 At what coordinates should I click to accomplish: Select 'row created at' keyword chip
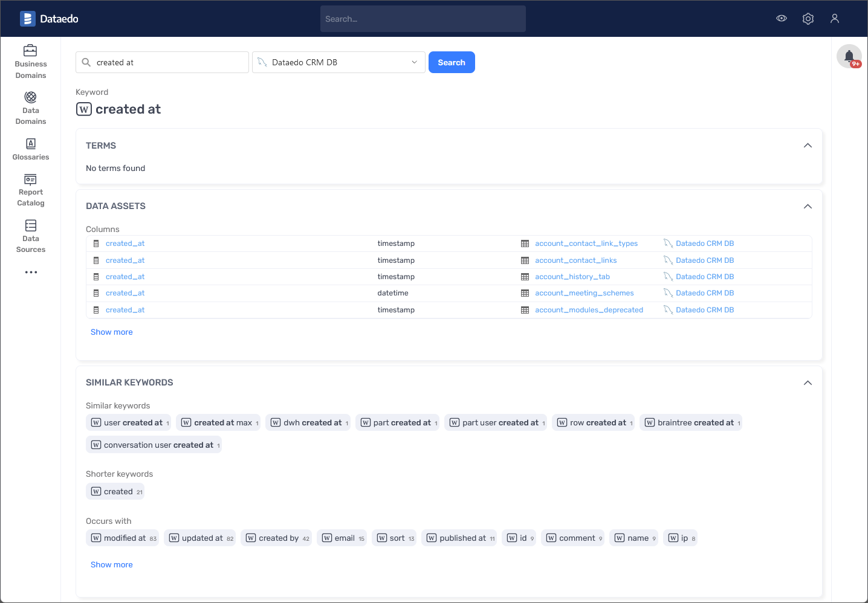click(594, 423)
